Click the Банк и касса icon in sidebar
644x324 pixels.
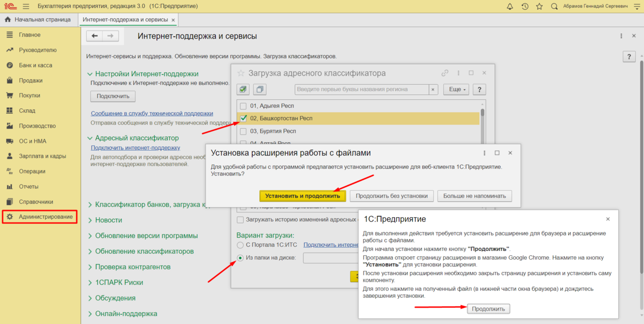9,65
